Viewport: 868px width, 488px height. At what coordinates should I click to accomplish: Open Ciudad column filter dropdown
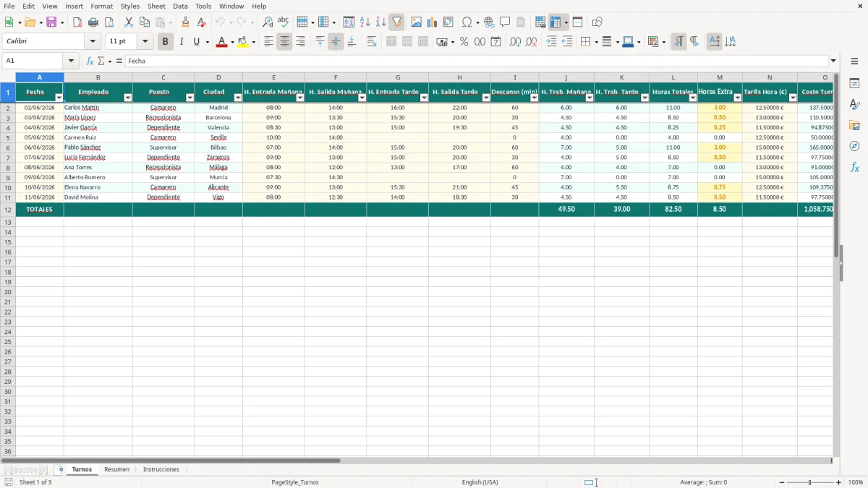(238, 98)
